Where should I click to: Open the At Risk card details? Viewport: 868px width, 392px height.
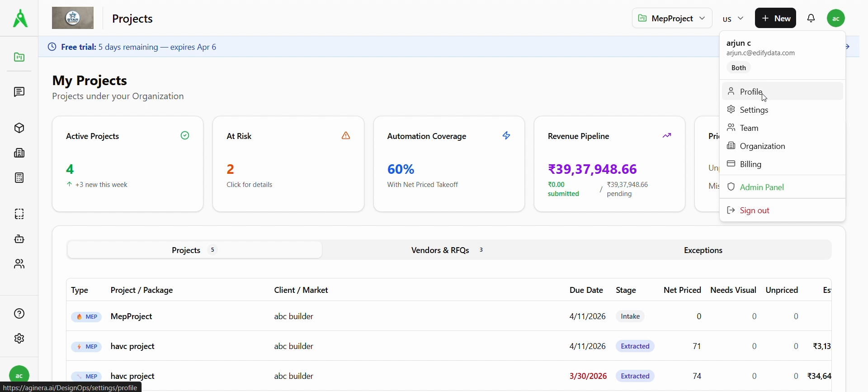(288, 164)
